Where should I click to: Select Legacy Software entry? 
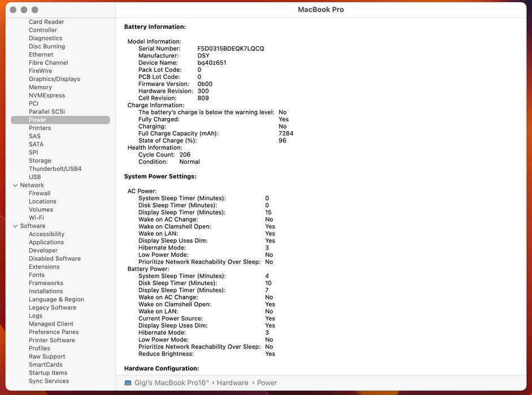point(53,307)
